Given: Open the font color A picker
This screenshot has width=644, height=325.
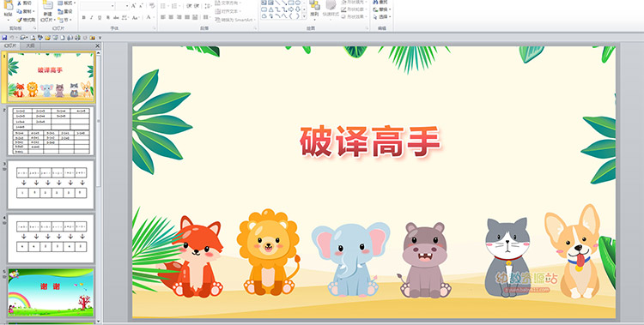Looking at the screenshot, I should pyautogui.click(x=149, y=17).
